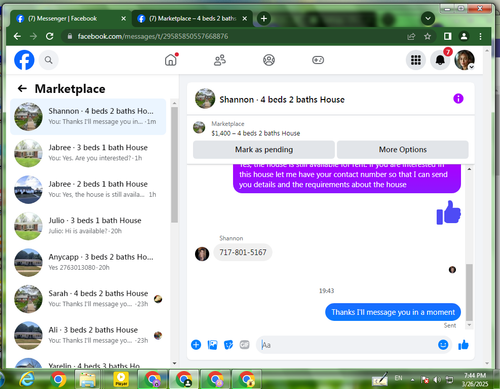The height and width of the screenshot is (389, 500).
Task: Open the emoji picker smiley icon
Action: click(x=443, y=345)
